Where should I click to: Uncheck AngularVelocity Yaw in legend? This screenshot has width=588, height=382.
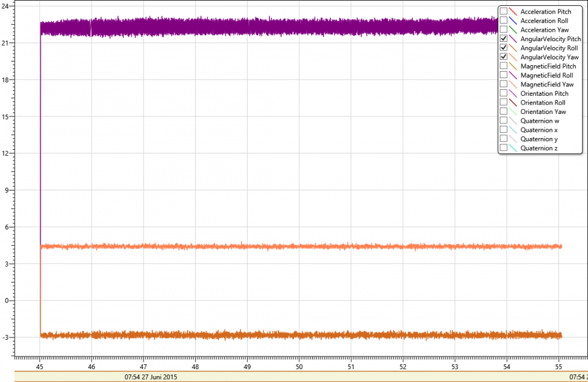click(503, 57)
